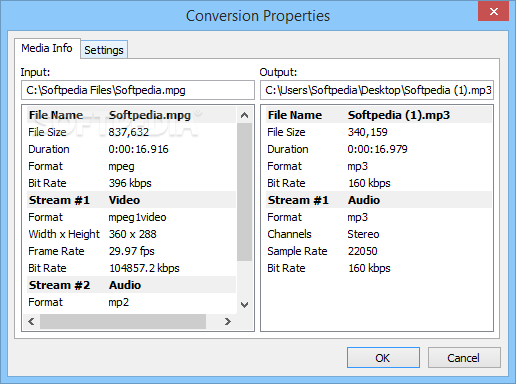Select the Sample Rate label
516x384 pixels.
click(297, 251)
